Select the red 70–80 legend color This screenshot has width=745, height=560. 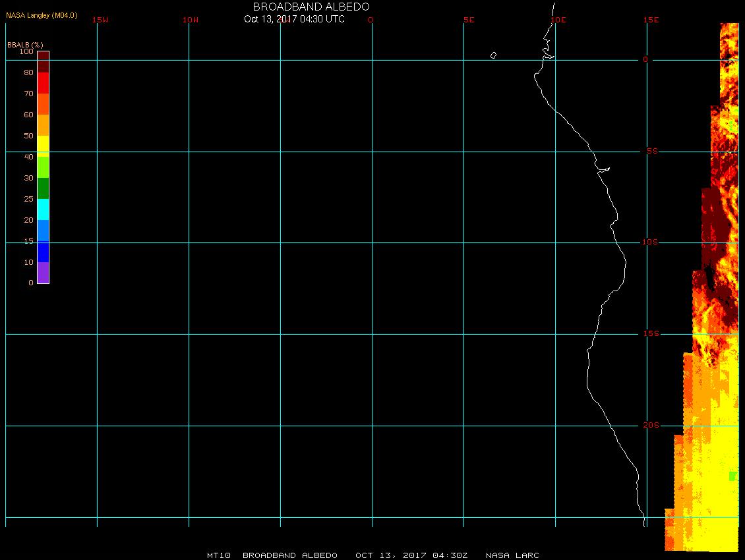point(44,83)
